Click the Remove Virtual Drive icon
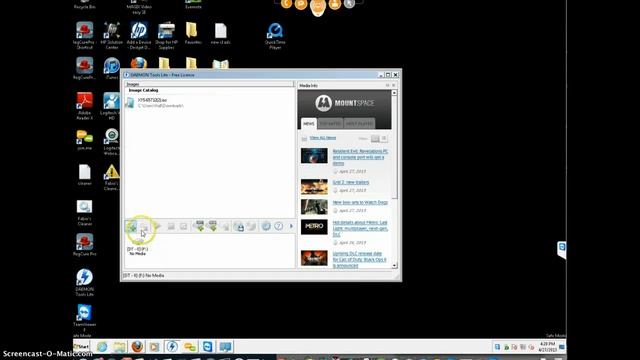The width and height of the screenshot is (640, 360). (226, 226)
